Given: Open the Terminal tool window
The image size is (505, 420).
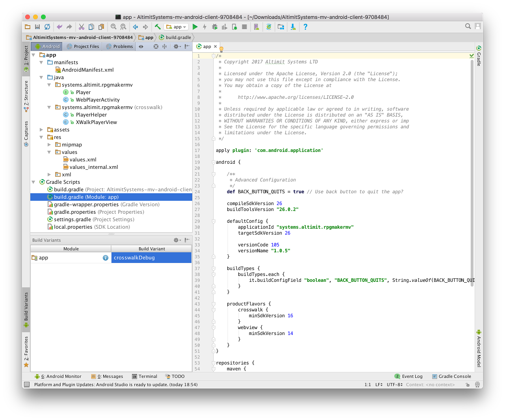Looking at the screenshot, I should [x=145, y=376].
